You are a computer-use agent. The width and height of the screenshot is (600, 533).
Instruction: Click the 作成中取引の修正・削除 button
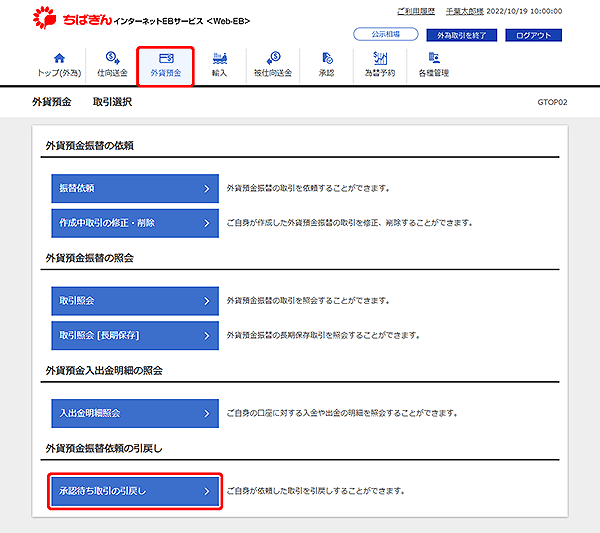[x=135, y=223]
